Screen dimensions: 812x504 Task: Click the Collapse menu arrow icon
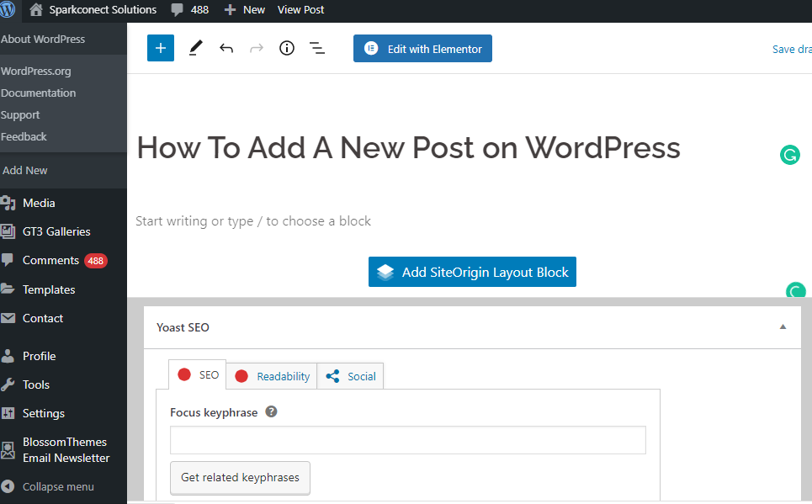8,486
